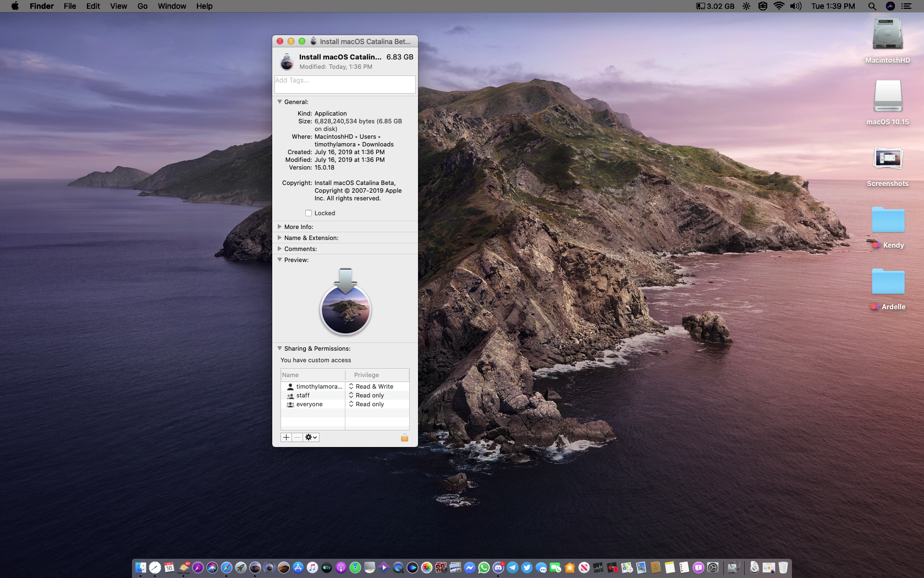Click the Tue 1:39 PM clock

pyautogui.click(x=833, y=6)
